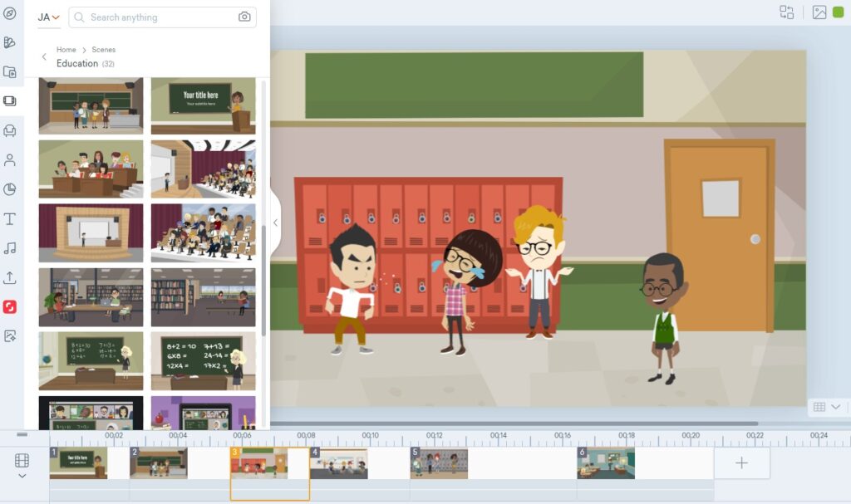Click the camera image search icon

(x=244, y=17)
